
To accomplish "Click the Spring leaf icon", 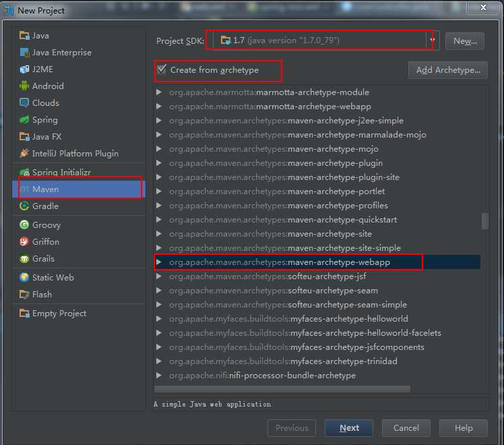I will [24, 119].
